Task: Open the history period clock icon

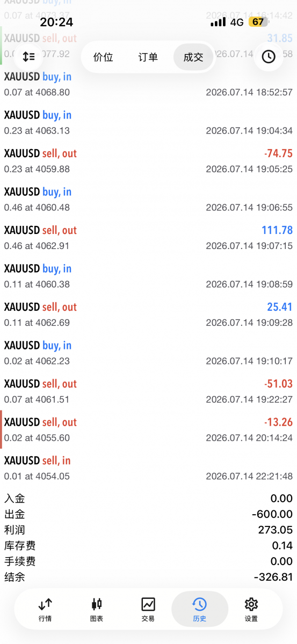Action: point(268,56)
